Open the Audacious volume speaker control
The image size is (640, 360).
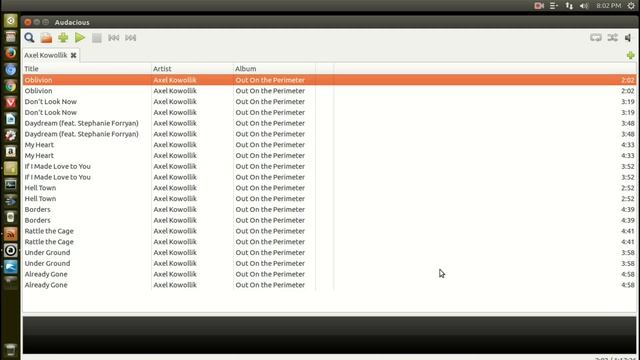[629, 38]
